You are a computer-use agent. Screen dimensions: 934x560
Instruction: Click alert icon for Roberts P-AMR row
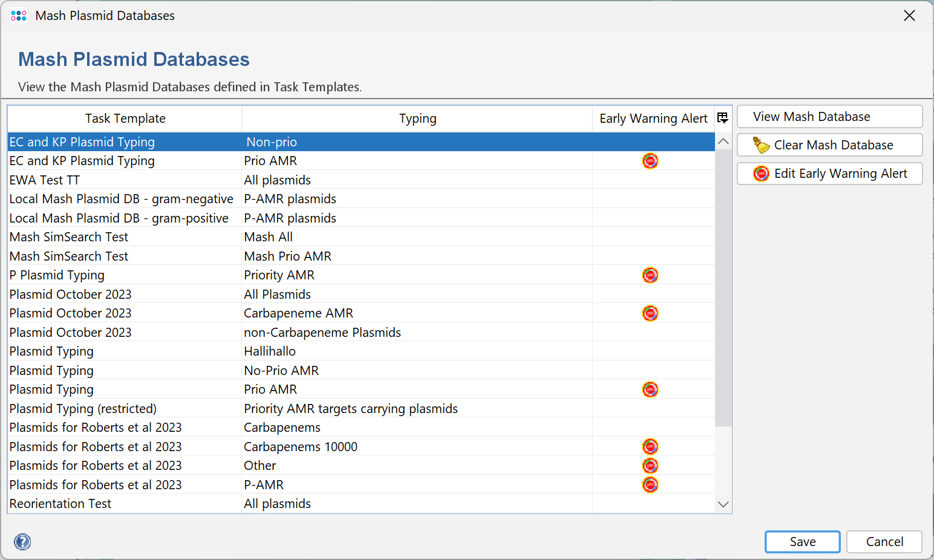click(650, 485)
